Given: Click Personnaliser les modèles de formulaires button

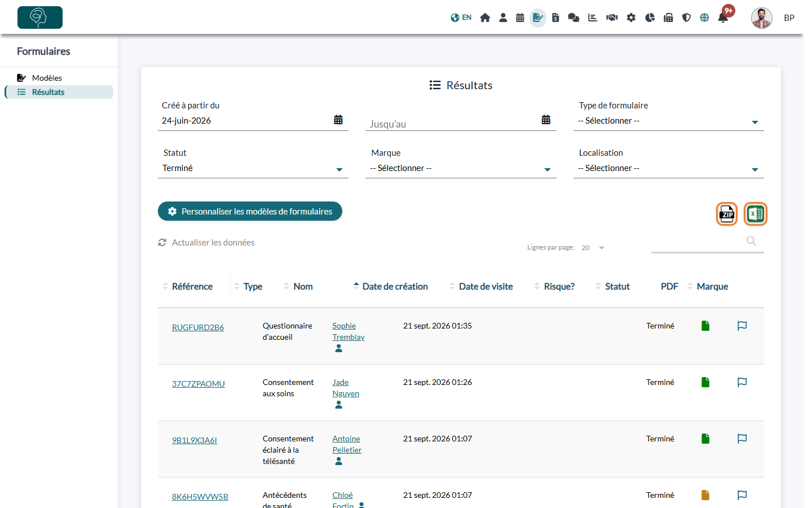Looking at the screenshot, I should pyautogui.click(x=250, y=211).
